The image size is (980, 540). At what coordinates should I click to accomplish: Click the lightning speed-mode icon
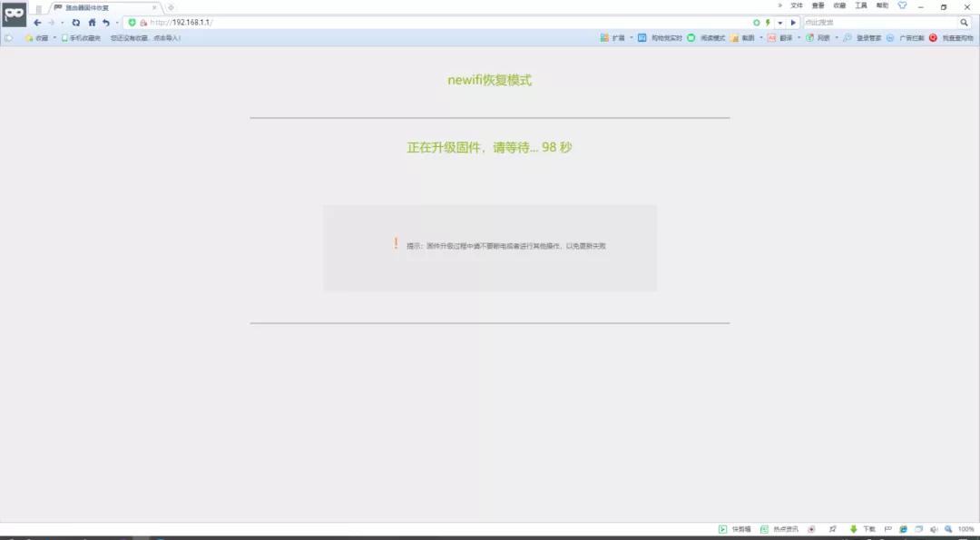coord(768,23)
